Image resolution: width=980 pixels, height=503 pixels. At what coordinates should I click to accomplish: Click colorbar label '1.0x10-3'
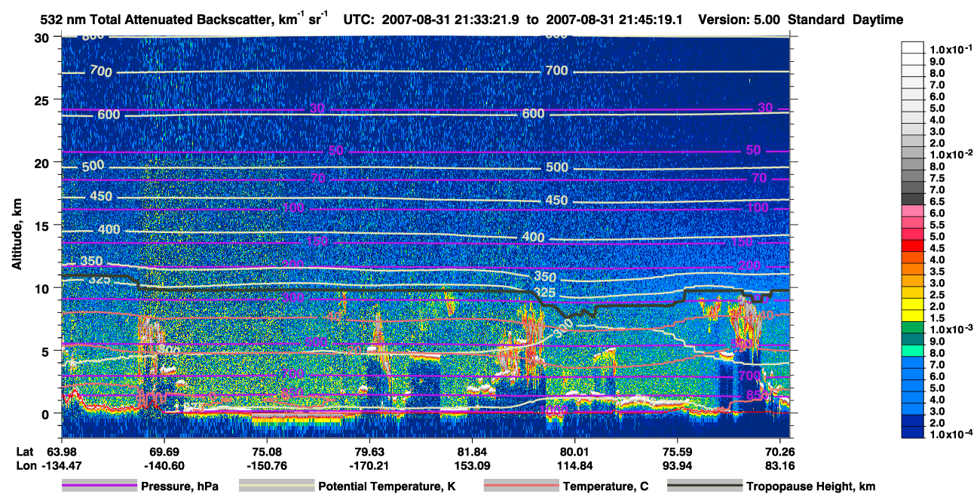pyautogui.click(x=951, y=328)
